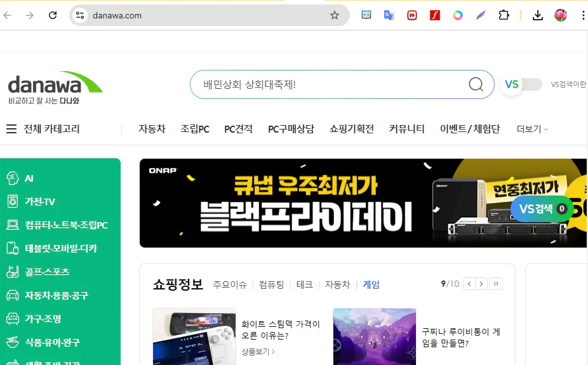
Task: Click the Google Translate extension icon
Action: coord(389,15)
